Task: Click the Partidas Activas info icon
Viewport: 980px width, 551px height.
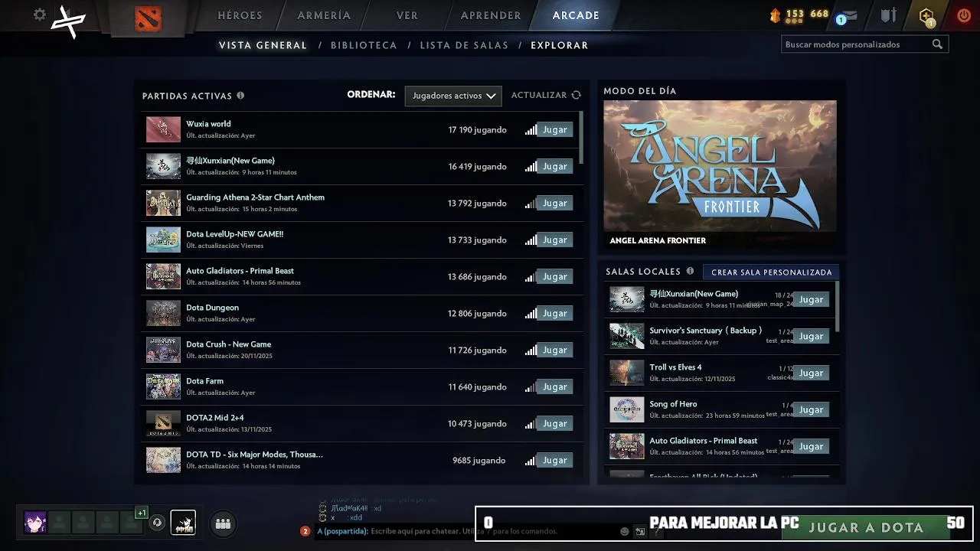Action: coord(240,96)
